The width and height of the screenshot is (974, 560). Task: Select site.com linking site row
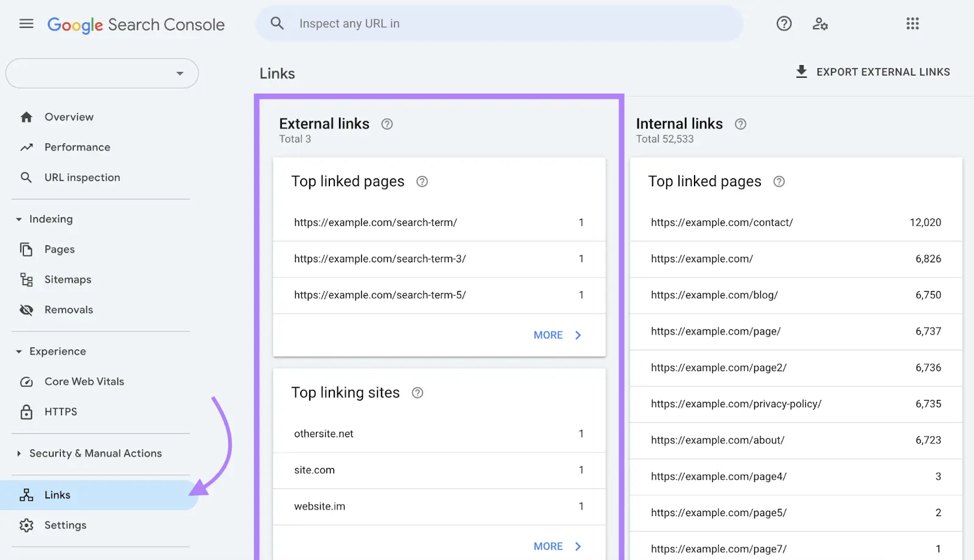tap(439, 471)
